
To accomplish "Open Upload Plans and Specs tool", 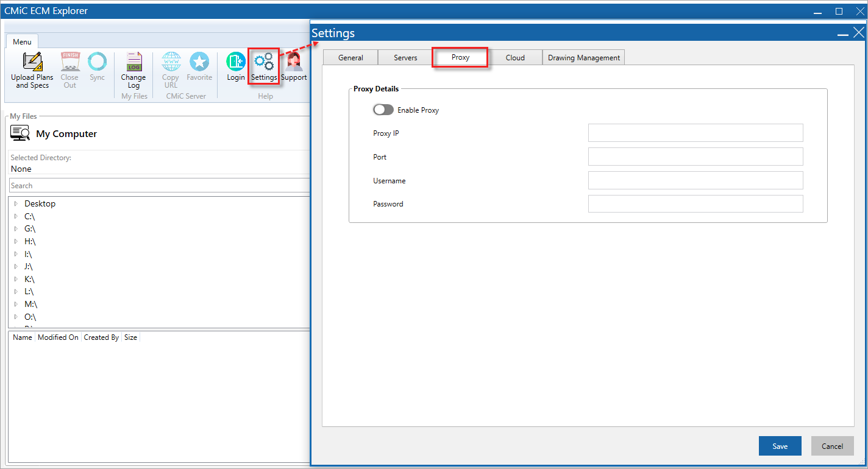I will tap(32, 70).
